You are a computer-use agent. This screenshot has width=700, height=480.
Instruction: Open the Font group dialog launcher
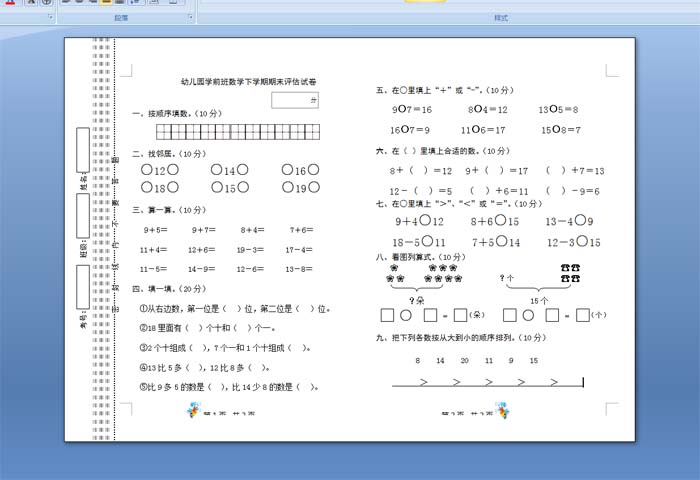coord(50,17)
